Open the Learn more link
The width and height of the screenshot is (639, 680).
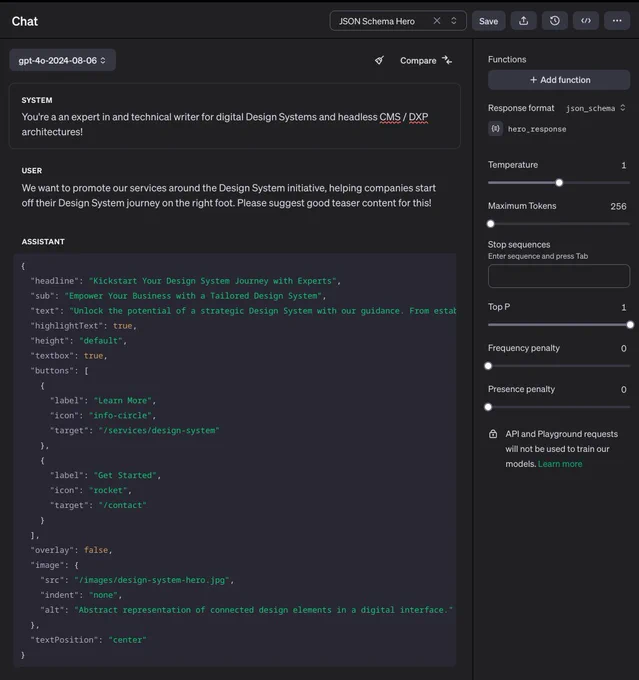pos(560,464)
